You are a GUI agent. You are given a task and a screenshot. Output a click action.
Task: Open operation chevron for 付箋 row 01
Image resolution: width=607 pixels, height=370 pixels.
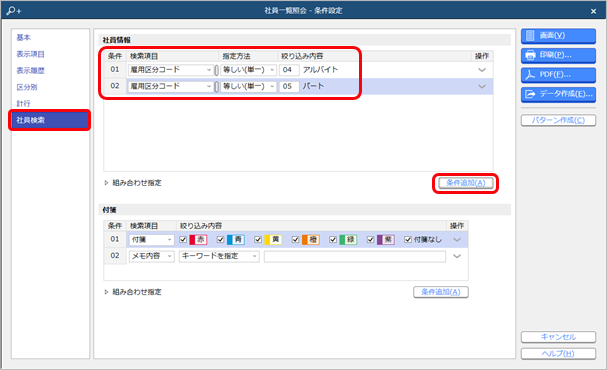click(457, 240)
